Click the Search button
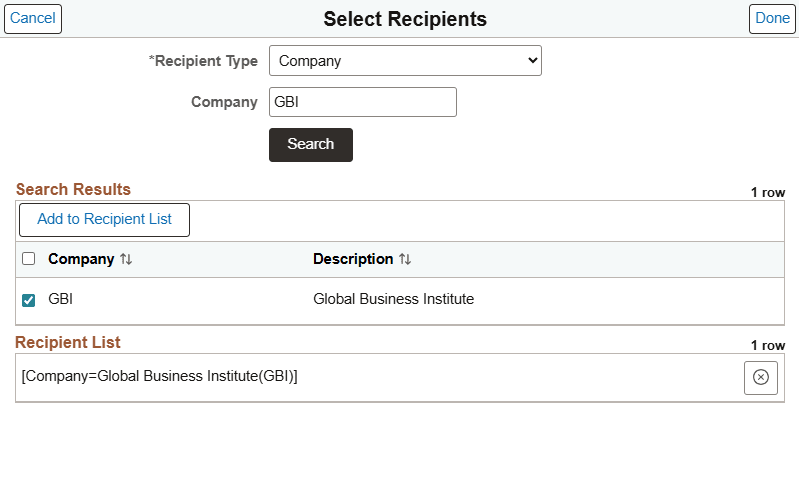This screenshot has height=480, width=799. point(311,145)
